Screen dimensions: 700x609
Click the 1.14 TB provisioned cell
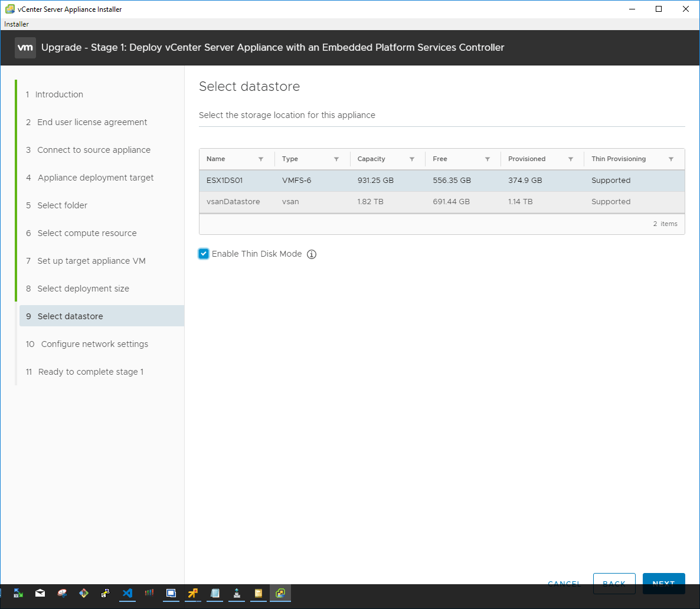click(x=520, y=202)
